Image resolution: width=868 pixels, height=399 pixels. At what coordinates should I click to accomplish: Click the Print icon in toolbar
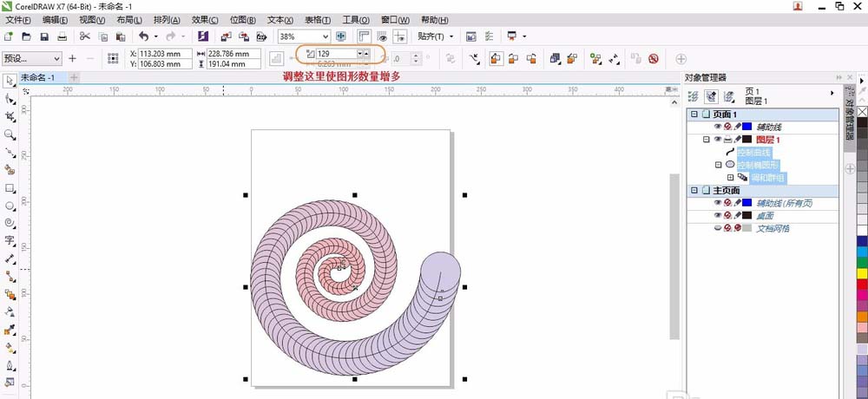[62, 36]
